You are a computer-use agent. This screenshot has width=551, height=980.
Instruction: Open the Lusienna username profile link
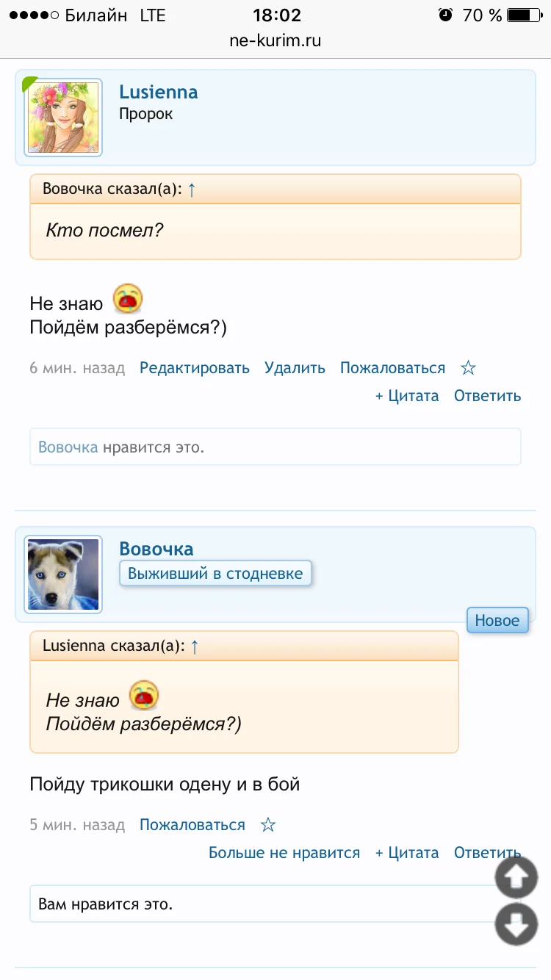point(159,93)
